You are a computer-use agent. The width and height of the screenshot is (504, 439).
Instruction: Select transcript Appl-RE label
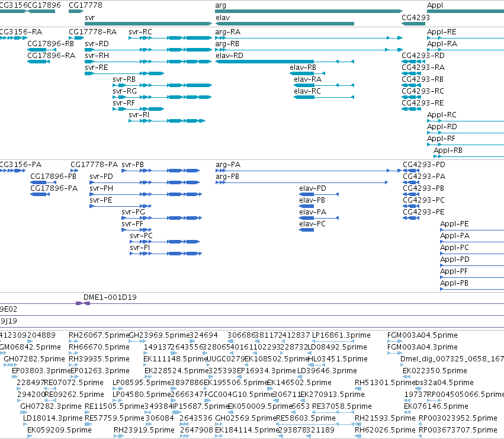[x=442, y=32]
